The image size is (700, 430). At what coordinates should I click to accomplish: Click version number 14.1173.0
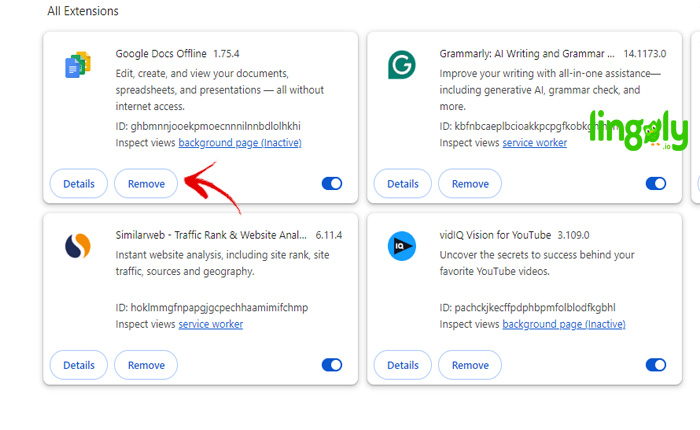[x=645, y=54]
